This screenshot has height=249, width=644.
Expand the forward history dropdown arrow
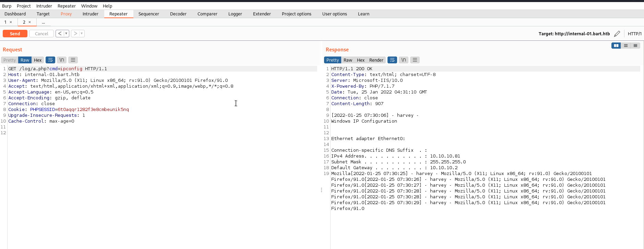(x=82, y=34)
